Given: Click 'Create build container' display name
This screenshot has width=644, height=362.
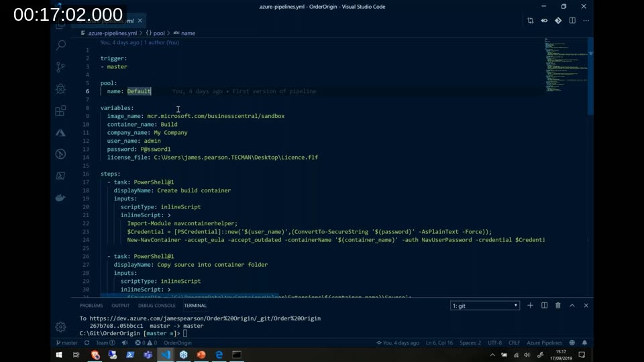Looking at the screenshot, I should click(x=194, y=190).
